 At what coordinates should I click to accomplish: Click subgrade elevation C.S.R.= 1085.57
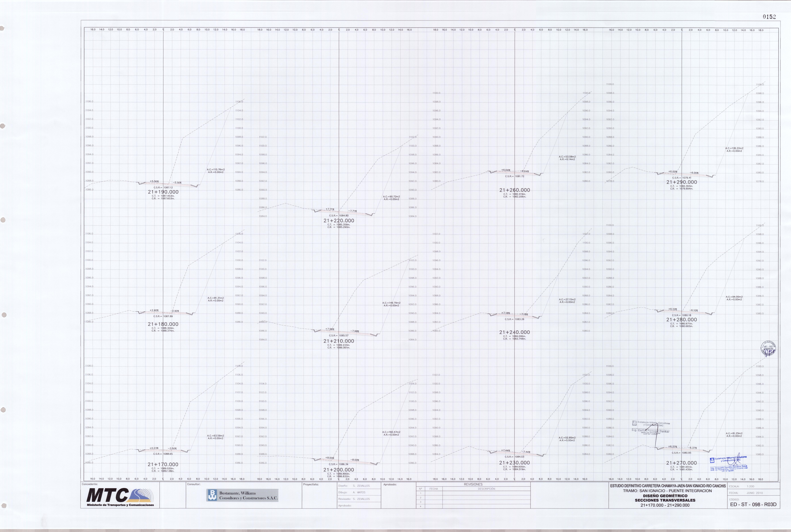pyautogui.click(x=339, y=336)
